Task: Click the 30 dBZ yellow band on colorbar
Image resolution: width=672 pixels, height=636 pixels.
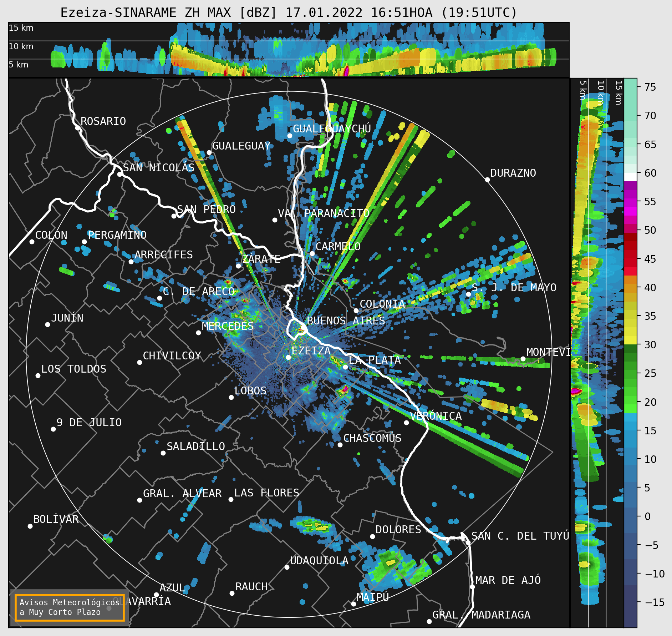Action: (x=630, y=340)
